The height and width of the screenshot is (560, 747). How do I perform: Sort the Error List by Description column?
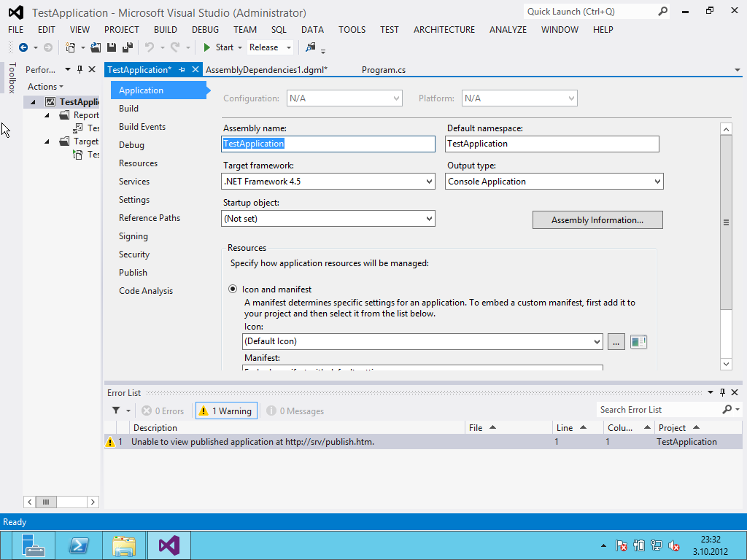point(298,427)
